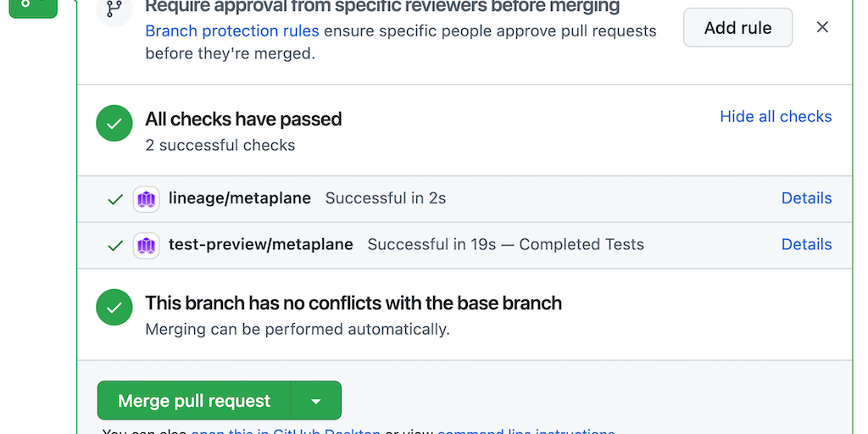Open Details for lineage/metaplane check
Screen dimensions: 868x434
(806, 198)
